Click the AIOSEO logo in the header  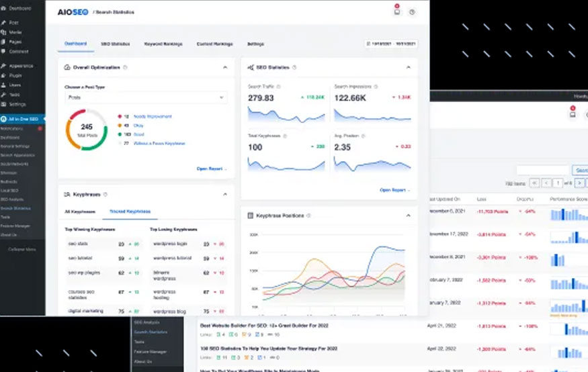click(x=73, y=12)
